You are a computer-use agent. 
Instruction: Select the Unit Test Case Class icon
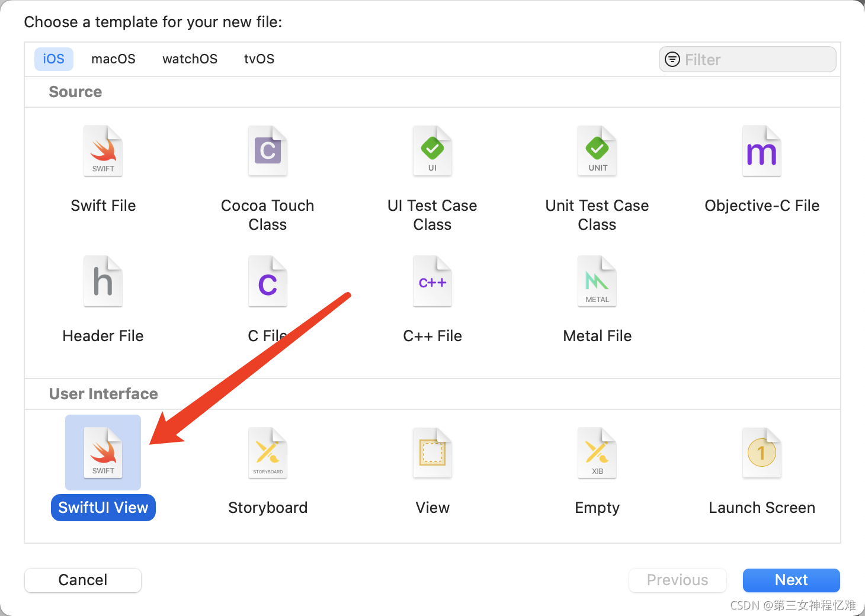point(597,151)
